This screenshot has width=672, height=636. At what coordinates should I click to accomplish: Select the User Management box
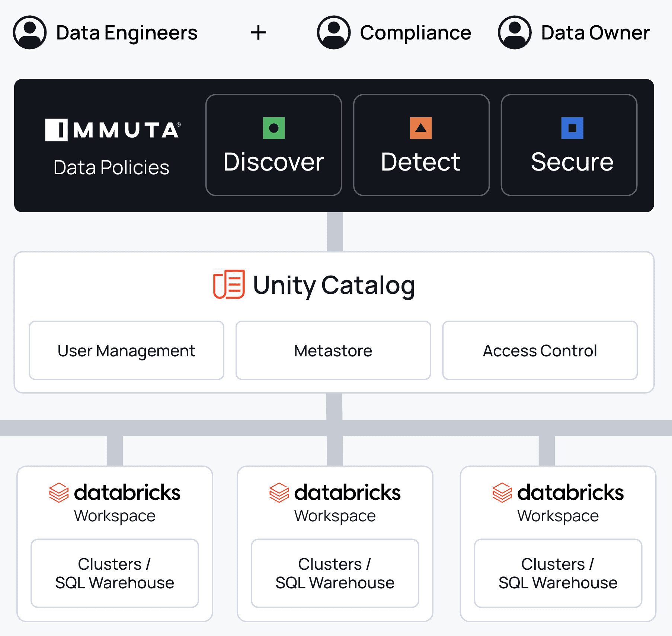coord(127,350)
